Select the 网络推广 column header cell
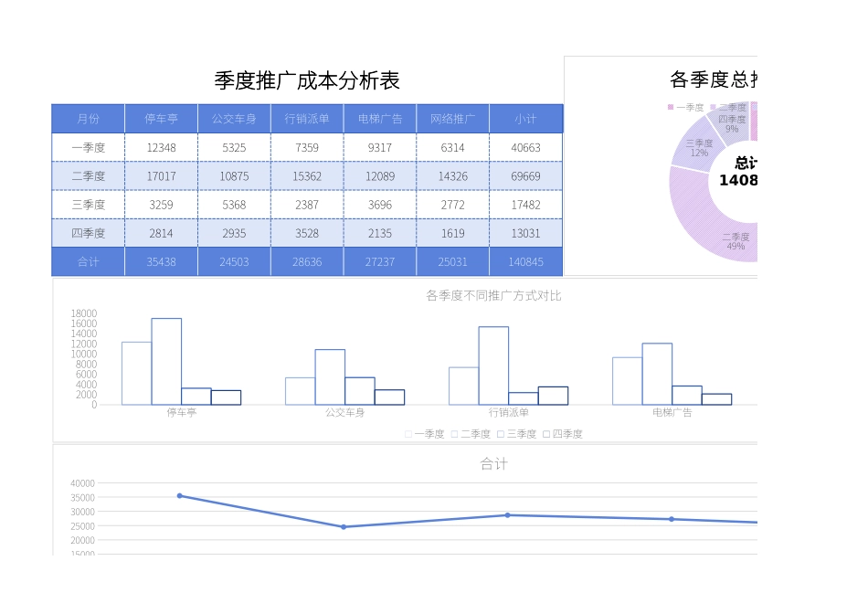 (x=452, y=118)
